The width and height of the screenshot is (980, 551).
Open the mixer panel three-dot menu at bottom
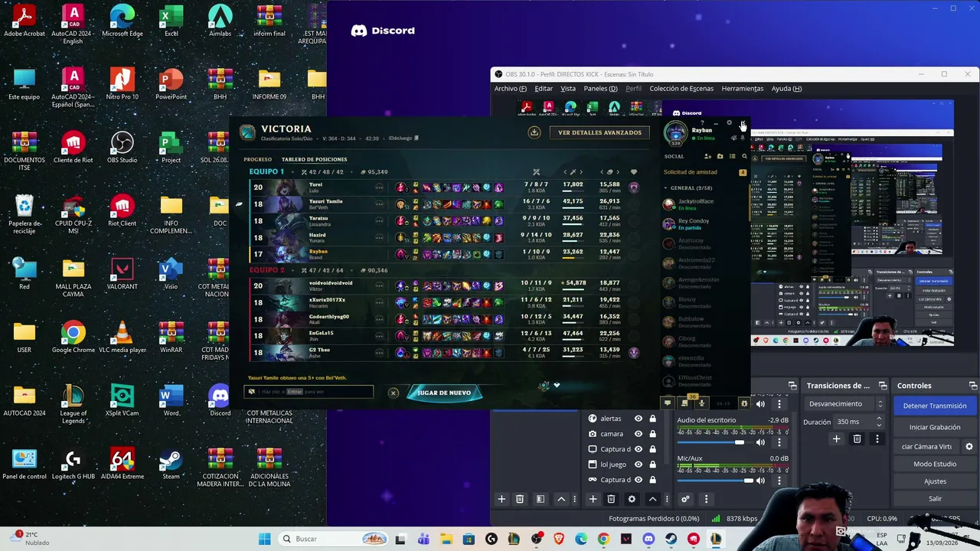[706, 499]
